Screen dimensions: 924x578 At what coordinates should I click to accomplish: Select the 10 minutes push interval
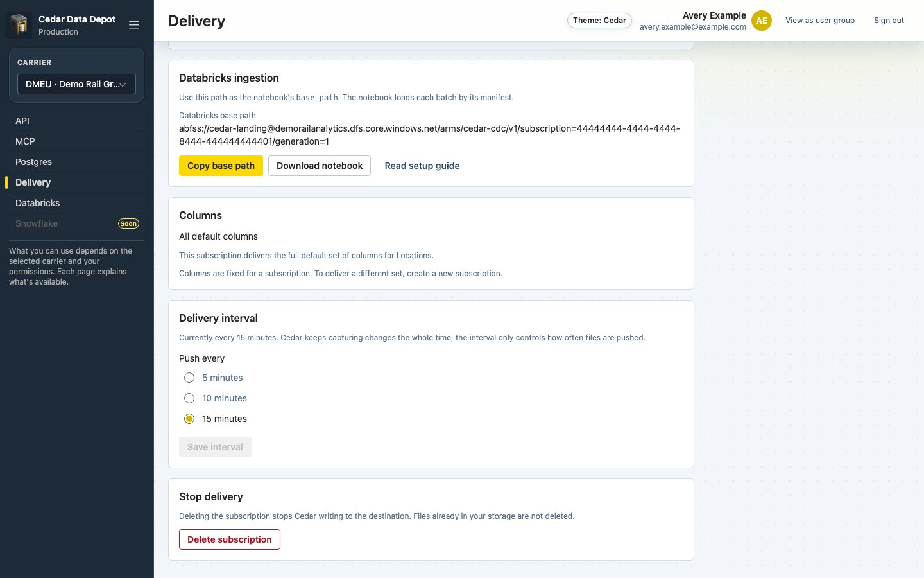[189, 398]
